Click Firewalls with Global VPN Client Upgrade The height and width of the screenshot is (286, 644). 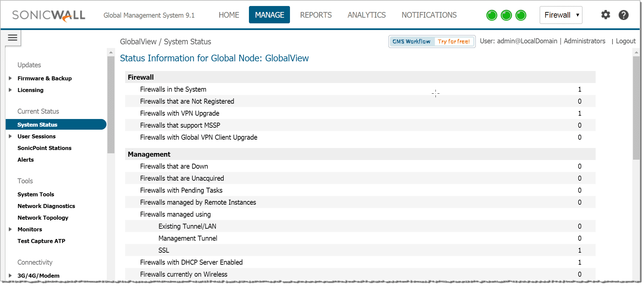click(x=360, y=137)
